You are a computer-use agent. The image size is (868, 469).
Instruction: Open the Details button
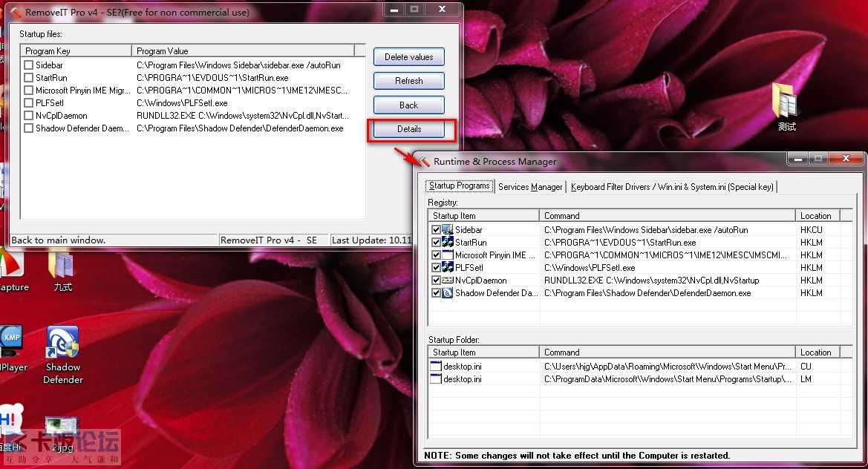408,129
